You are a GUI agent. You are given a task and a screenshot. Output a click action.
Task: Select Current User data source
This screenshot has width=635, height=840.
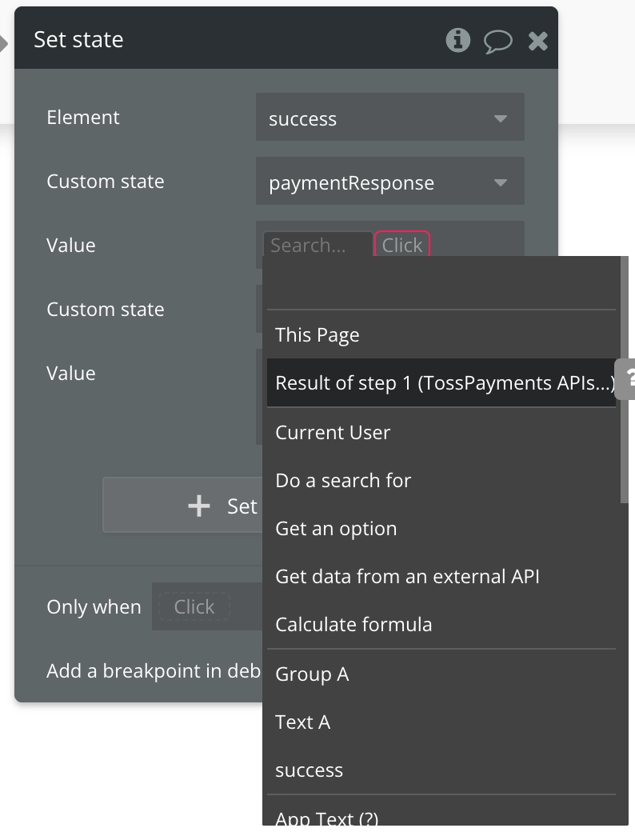point(333,433)
